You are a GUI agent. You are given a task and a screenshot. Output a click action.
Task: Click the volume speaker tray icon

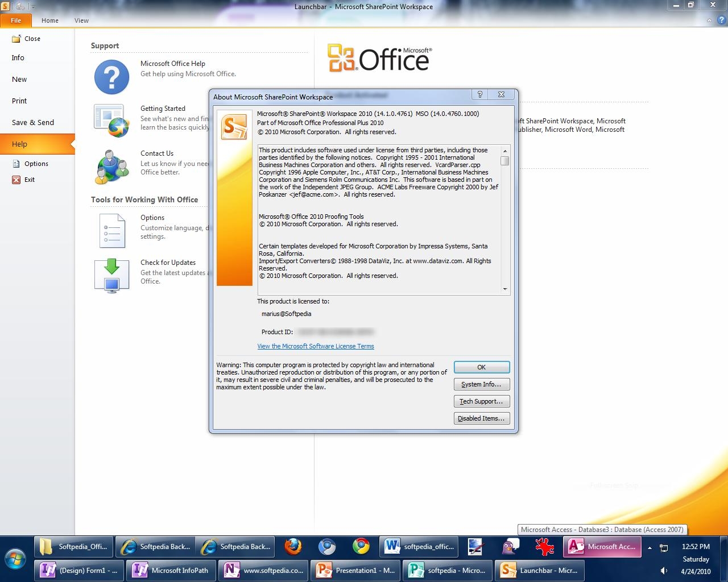click(664, 571)
